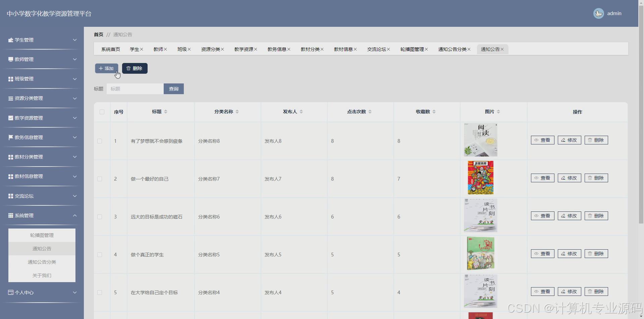Expand the 资源分类管理 menu chevron
This screenshot has width=644, height=319.
[75, 98]
